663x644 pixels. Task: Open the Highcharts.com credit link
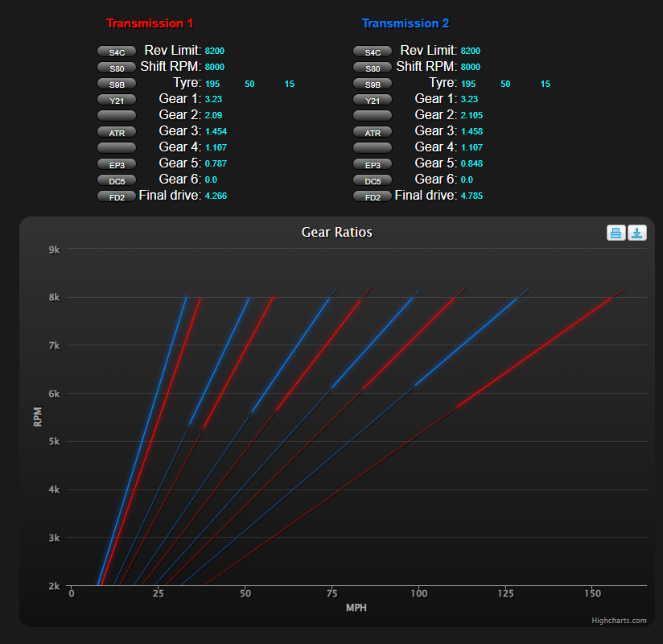(619, 621)
